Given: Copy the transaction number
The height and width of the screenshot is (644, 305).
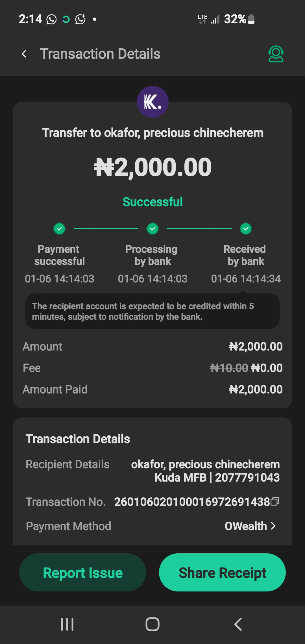Looking at the screenshot, I should pyautogui.click(x=275, y=501).
